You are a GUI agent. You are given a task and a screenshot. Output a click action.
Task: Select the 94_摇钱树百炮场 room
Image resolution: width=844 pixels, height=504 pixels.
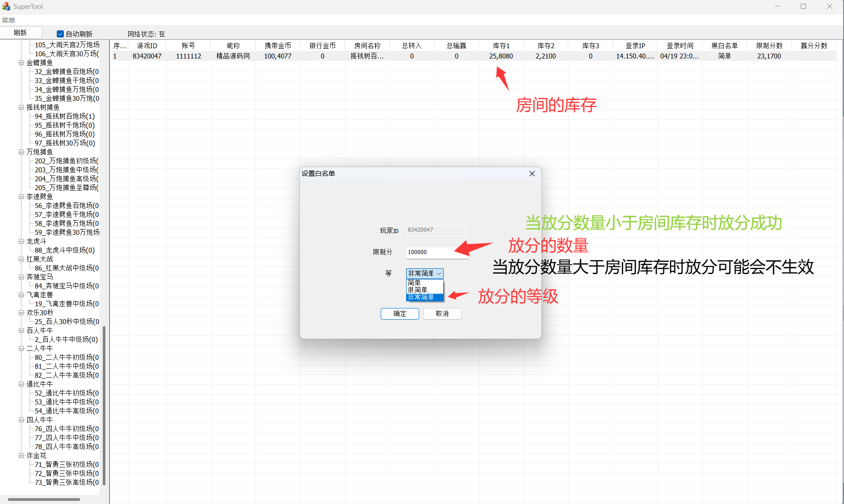pos(64,116)
